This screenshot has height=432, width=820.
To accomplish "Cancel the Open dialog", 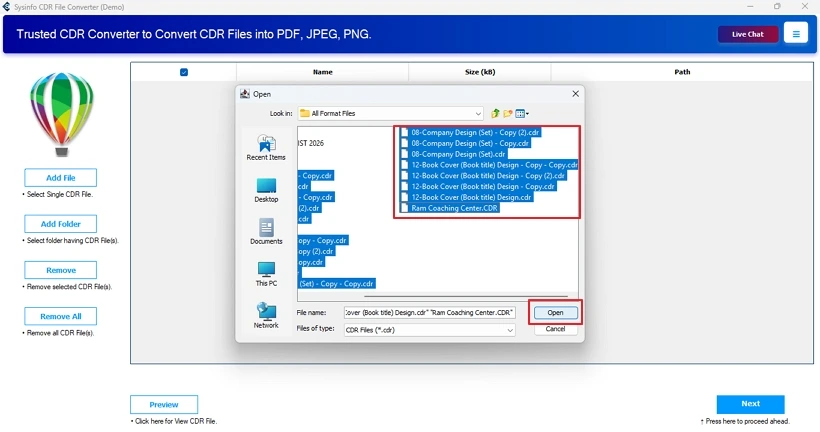I will pyautogui.click(x=555, y=329).
